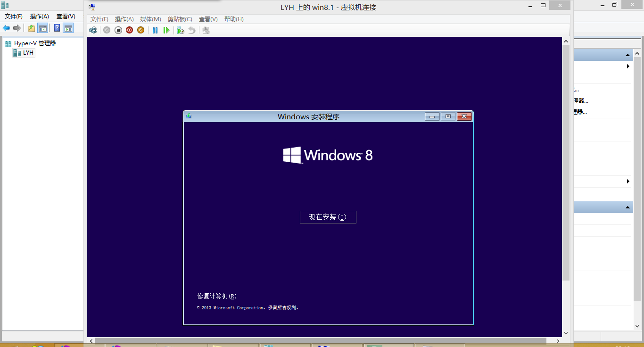Open the 媒体(M) menu
The height and width of the screenshot is (347, 644).
(x=151, y=19)
